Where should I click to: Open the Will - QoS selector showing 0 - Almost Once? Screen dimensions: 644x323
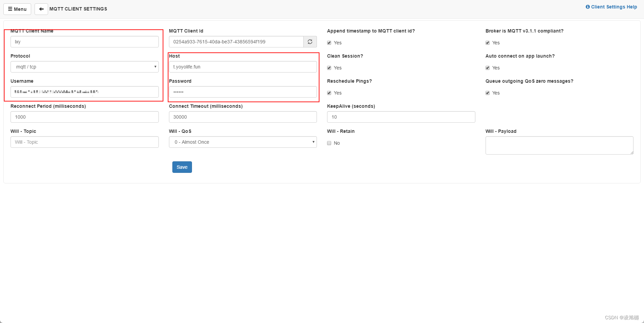coord(242,142)
